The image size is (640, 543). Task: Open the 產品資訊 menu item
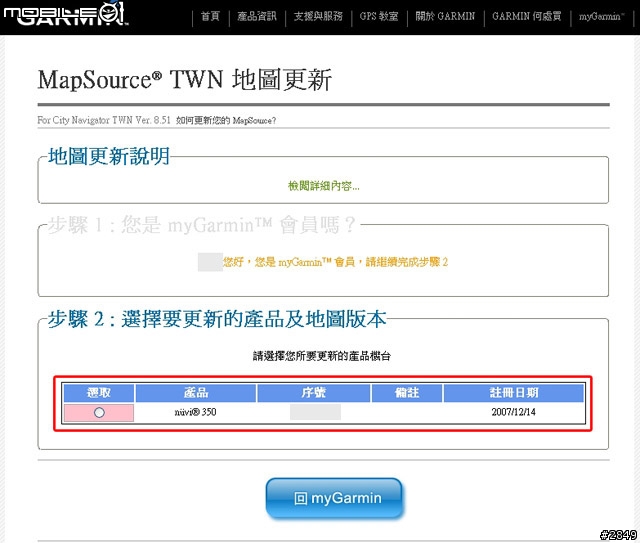point(257,16)
